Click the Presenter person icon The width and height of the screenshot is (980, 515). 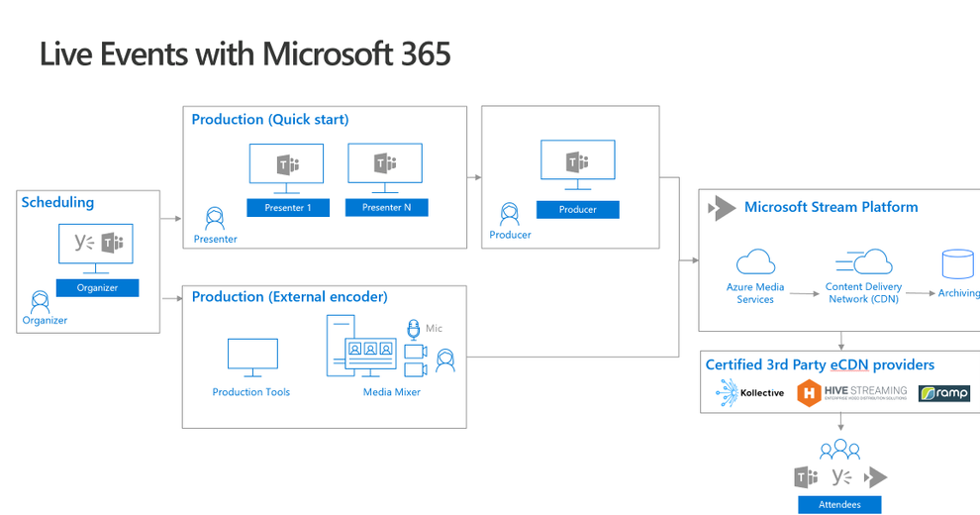[215, 220]
